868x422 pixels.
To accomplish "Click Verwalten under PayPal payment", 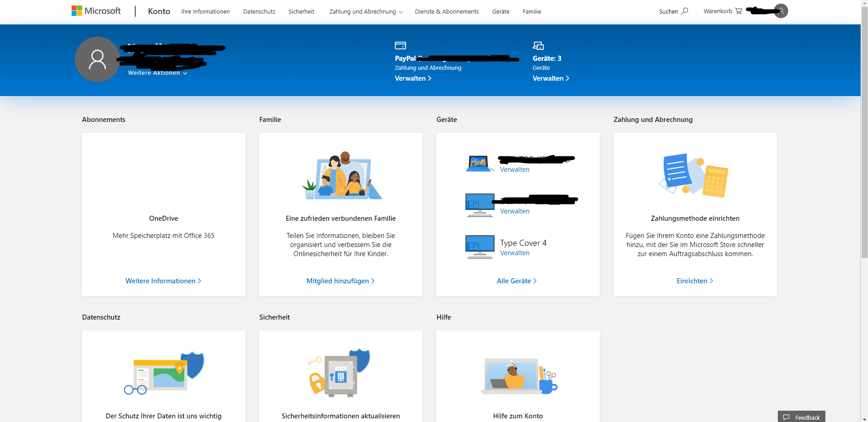I will coord(413,78).
